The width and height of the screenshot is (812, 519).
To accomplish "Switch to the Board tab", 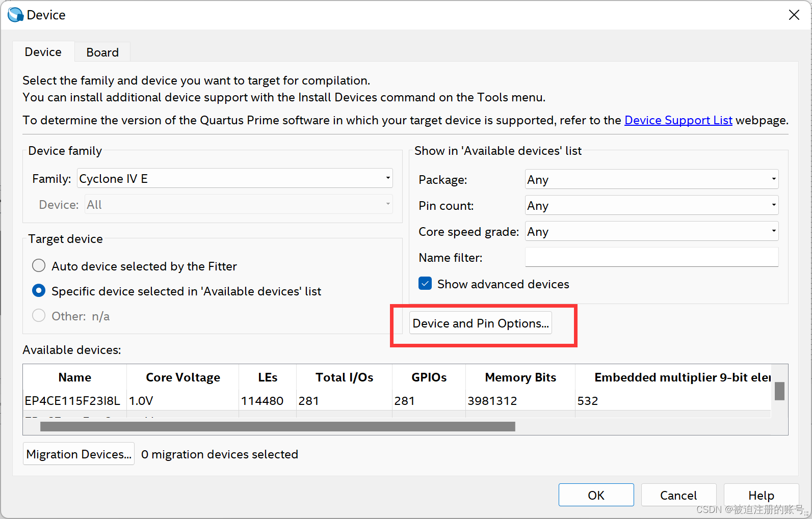I will coord(102,52).
